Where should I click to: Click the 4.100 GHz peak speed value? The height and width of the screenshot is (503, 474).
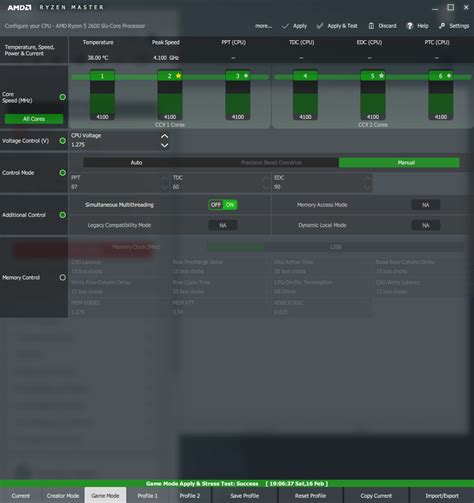tap(166, 58)
